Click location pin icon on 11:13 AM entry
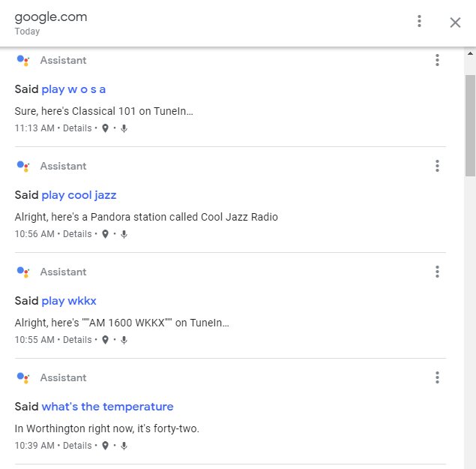Screen dimensions: 476x469 [x=106, y=128]
